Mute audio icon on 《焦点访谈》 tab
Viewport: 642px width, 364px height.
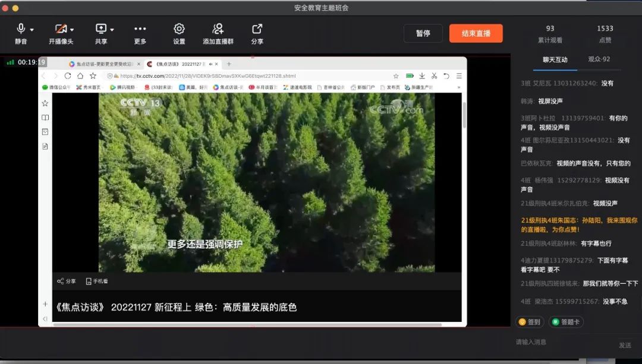pos(210,64)
